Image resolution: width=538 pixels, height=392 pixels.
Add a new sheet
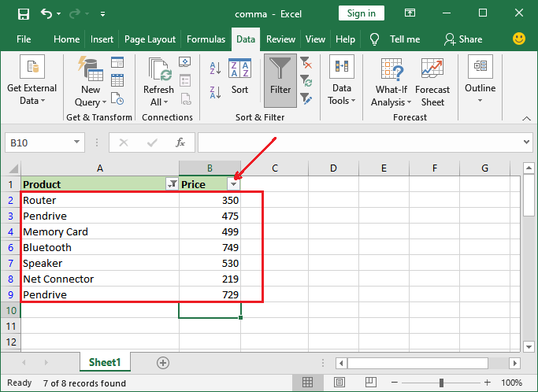[163, 363]
